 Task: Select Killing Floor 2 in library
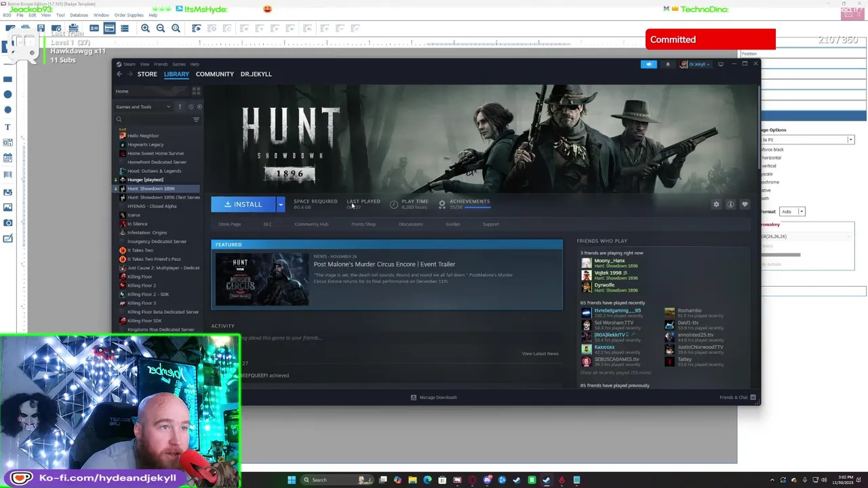click(x=141, y=285)
